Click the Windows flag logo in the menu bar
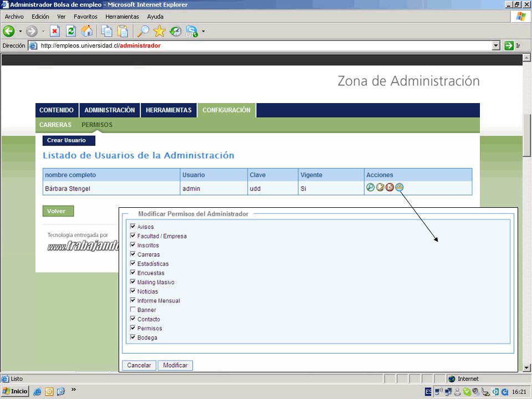The image size is (532, 399). pos(521,17)
